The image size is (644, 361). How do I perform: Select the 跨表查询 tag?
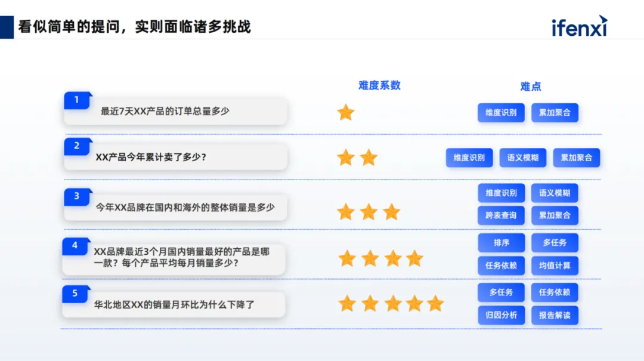coord(501,215)
